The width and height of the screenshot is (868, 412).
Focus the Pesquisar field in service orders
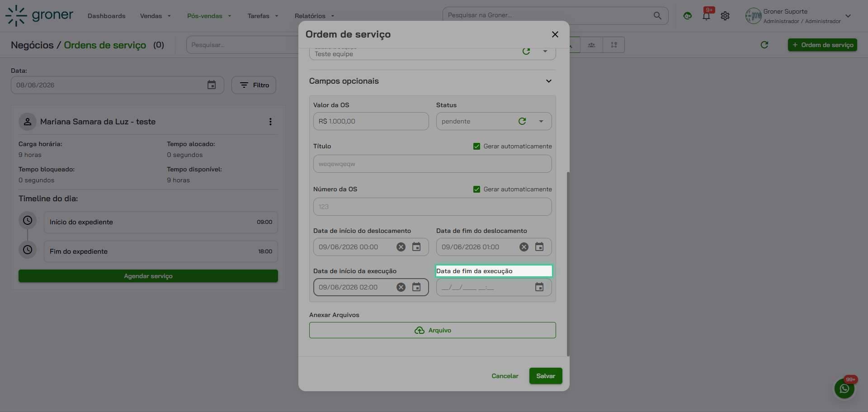(x=242, y=45)
